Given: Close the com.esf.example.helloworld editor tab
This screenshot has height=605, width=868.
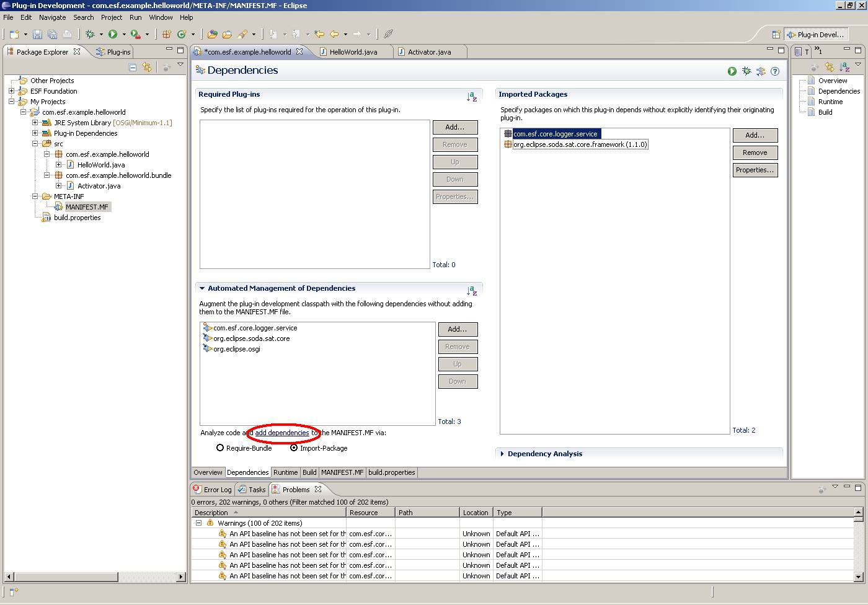Looking at the screenshot, I should coord(299,51).
